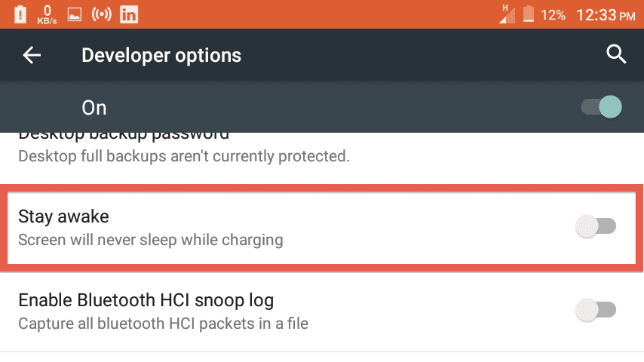Go back with the arrow icon
644x362 pixels.
point(32,55)
